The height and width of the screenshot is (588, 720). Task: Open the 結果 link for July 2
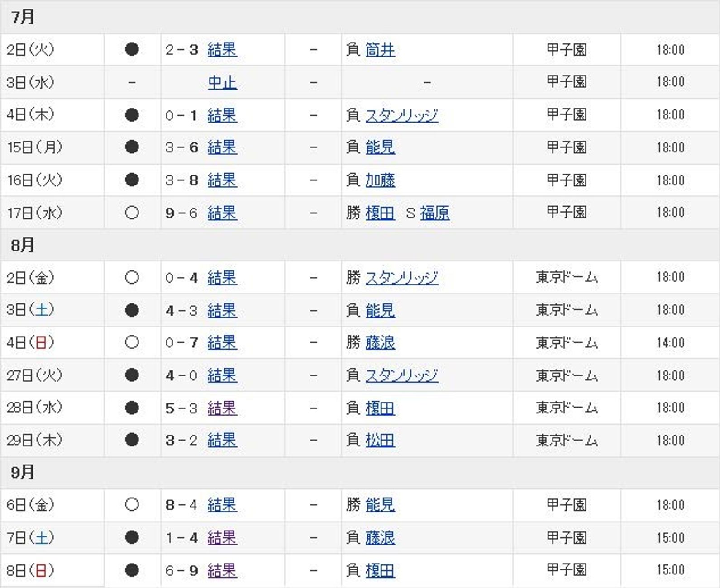(x=222, y=49)
